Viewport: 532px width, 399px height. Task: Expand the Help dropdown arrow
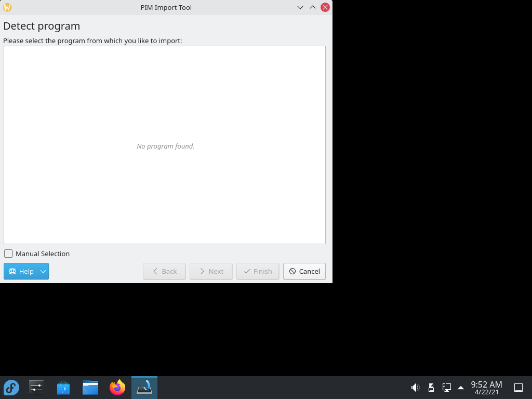click(x=43, y=271)
